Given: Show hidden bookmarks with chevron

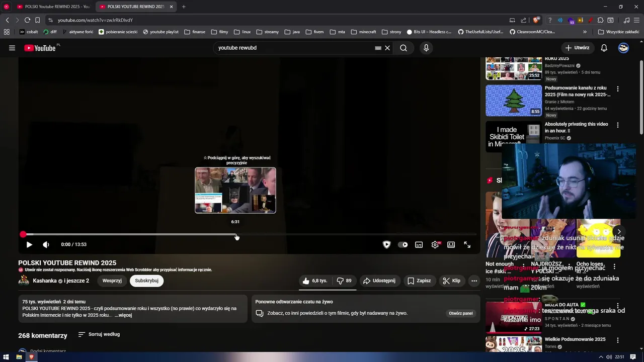Looking at the screenshot, I should tap(585, 32).
